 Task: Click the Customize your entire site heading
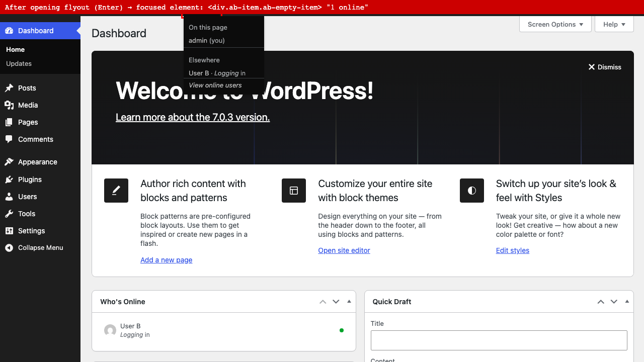pyautogui.click(x=375, y=191)
